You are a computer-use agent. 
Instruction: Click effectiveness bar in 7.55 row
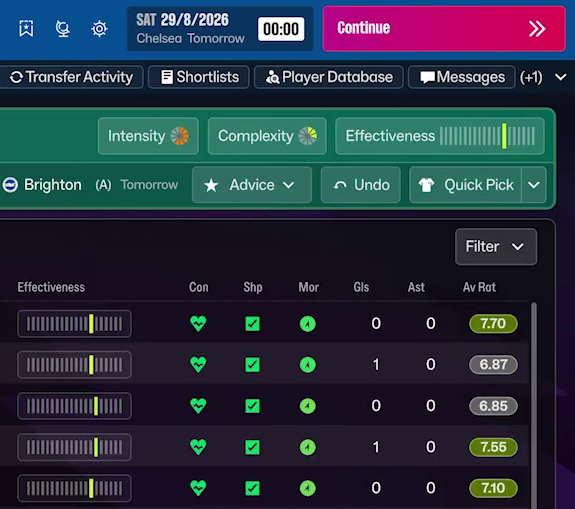click(74, 447)
